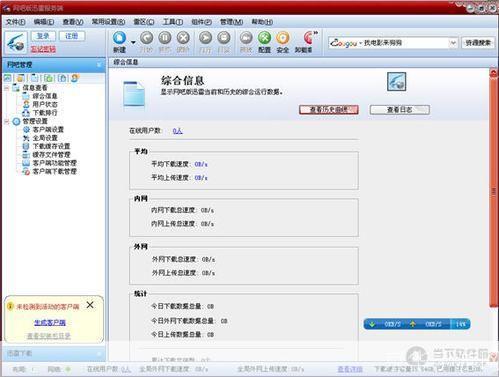
Task: Open the 文件(F) menu
Action: [x=15, y=22]
